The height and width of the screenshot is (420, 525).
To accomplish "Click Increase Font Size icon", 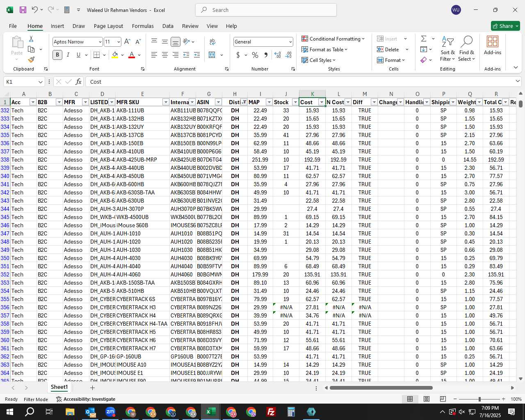I will click(x=127, y=42).
